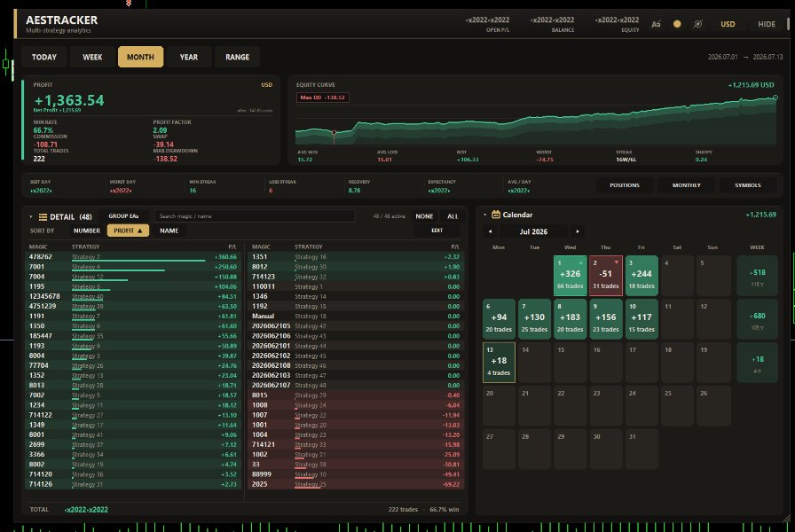Image resolution: width=795 pixels, height=532 pixels.
Task: Open the MONTHLY view
Action: (687, 185)
